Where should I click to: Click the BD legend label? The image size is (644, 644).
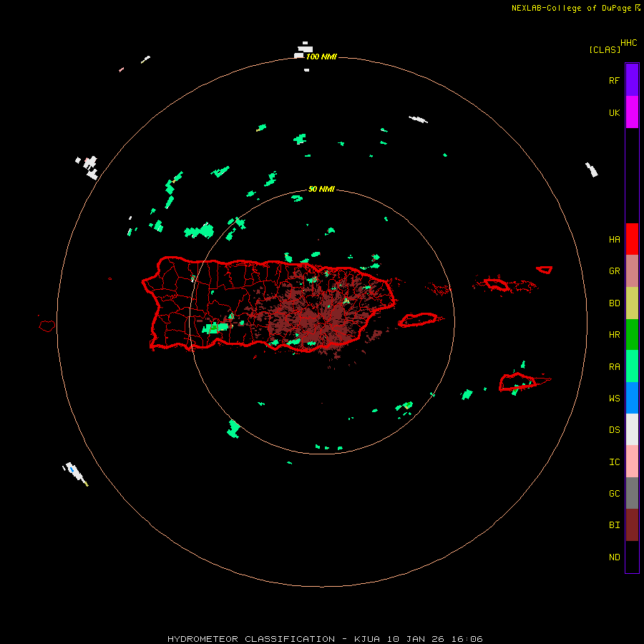pos(614,303)
